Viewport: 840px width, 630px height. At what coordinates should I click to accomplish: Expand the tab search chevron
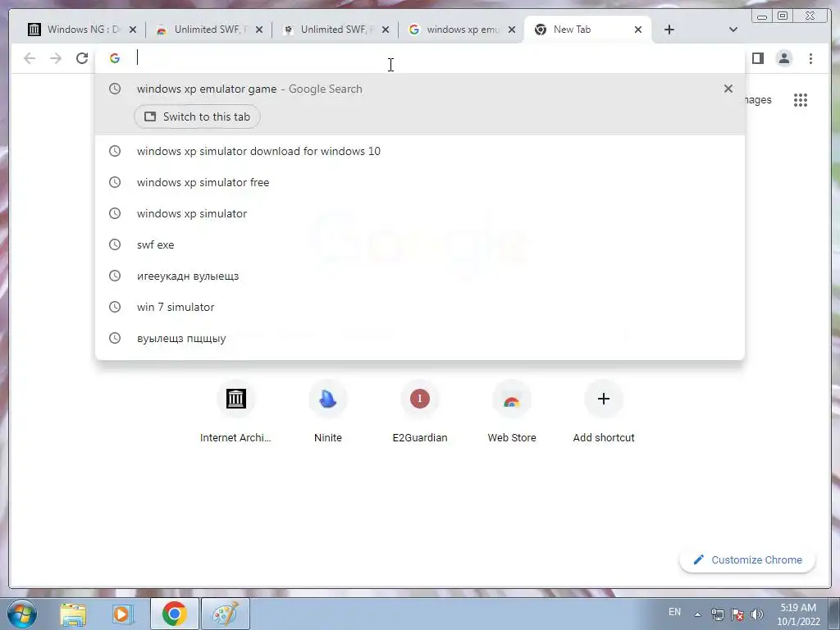point(733,30)
